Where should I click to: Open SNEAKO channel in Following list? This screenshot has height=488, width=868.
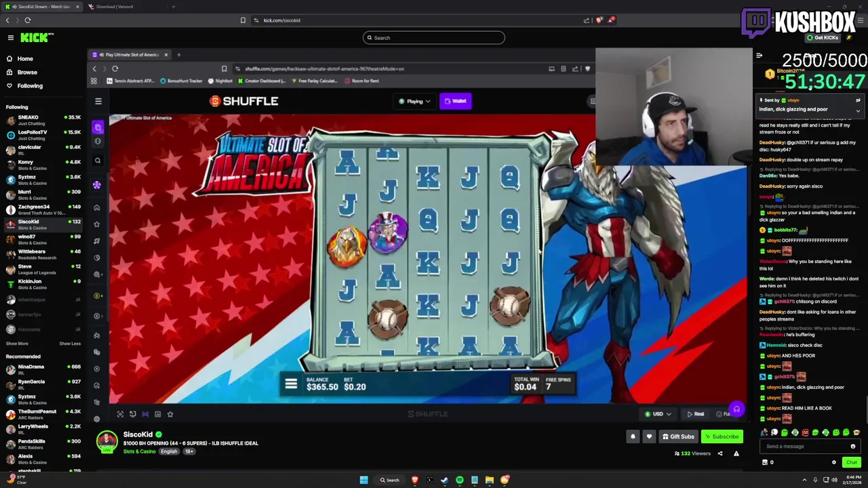pyautogui.click(x=42, y=120)
